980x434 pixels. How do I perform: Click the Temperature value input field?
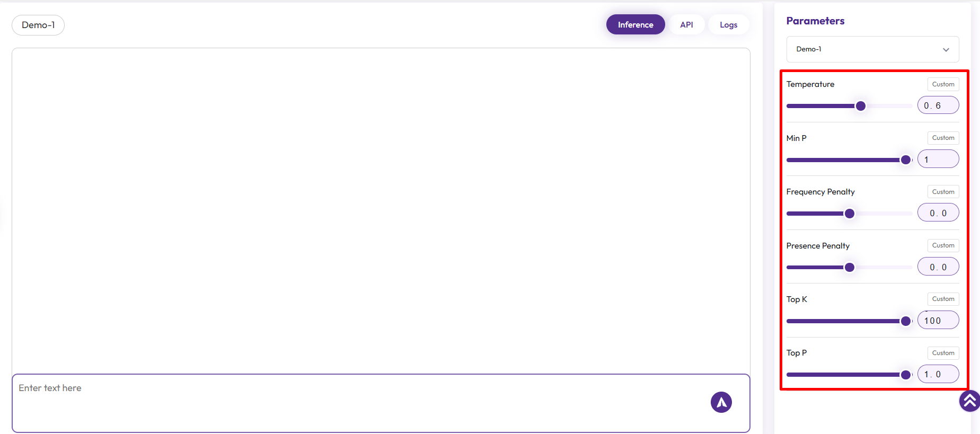point(938,105)
